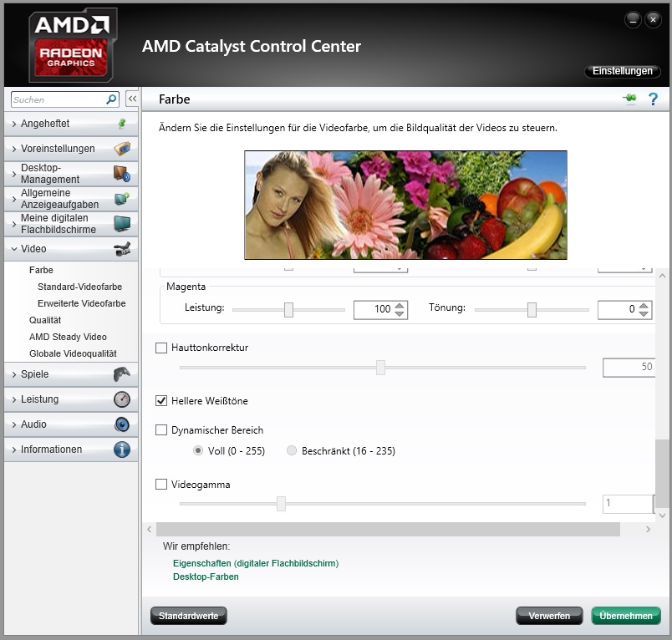Close the Catalyst Control Center window
The width and height of the screenshot is (672, 640).
[653, 20]
